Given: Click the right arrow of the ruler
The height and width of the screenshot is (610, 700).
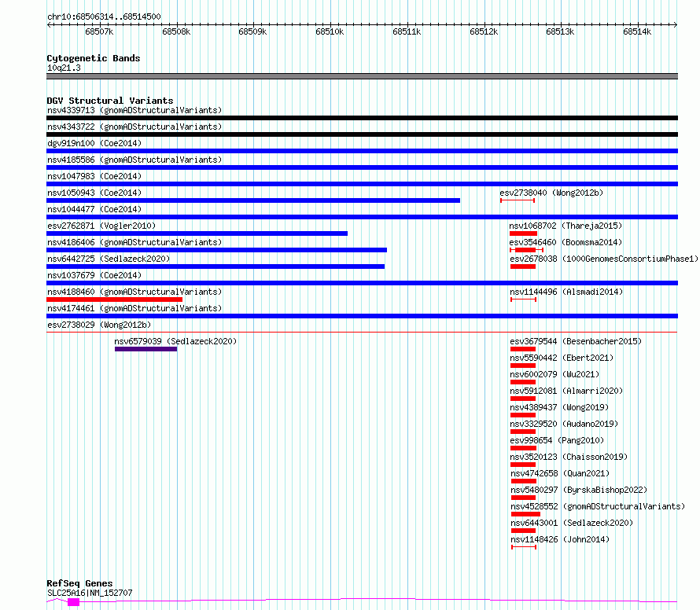Looking at the screenshot, I should (x=676, y=24).
